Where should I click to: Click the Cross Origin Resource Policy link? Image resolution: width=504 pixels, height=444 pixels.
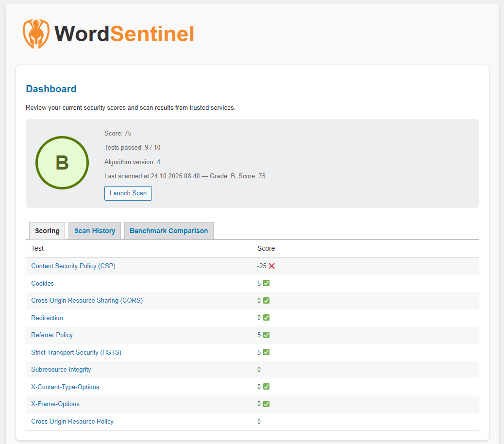click(72, 421)
